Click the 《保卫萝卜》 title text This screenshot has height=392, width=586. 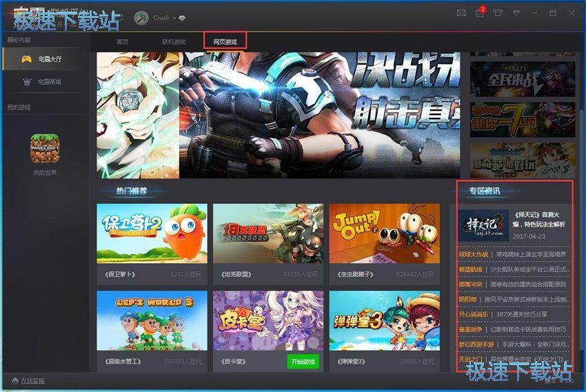tap(120, 274)
